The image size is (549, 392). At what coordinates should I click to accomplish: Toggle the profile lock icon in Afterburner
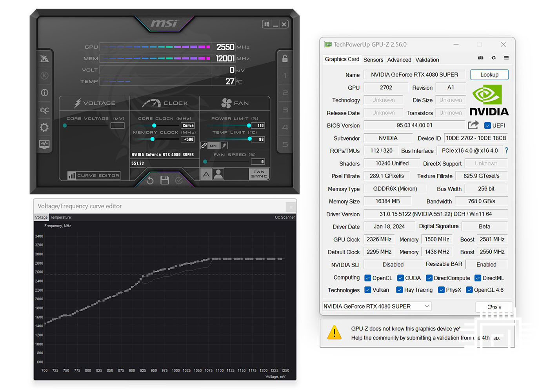tap(285, 58)
